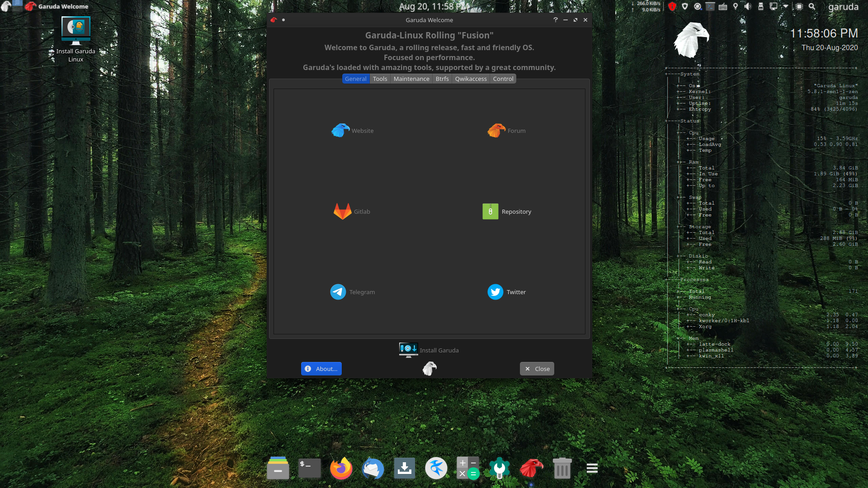The image size is (868, 488).
Task: Open the window menu red bird icon
Action: pyautogui.click(x=274, y=20)
